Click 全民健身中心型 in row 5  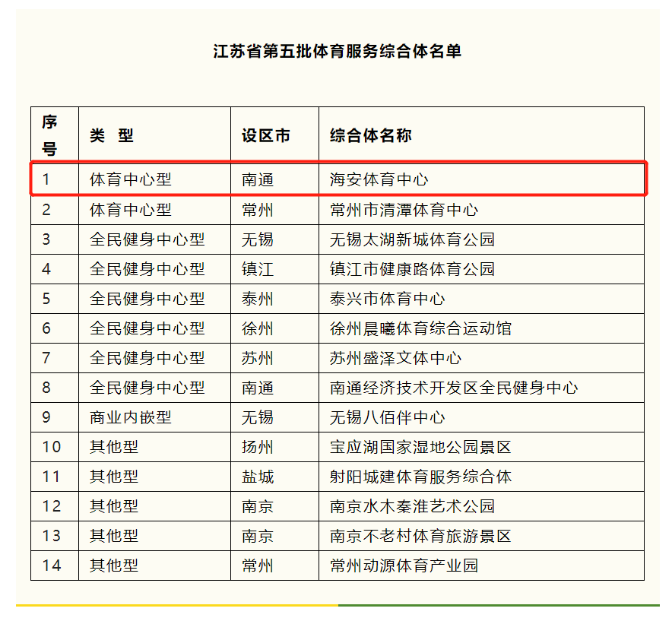pyautogui.click(x=147, y=298)
